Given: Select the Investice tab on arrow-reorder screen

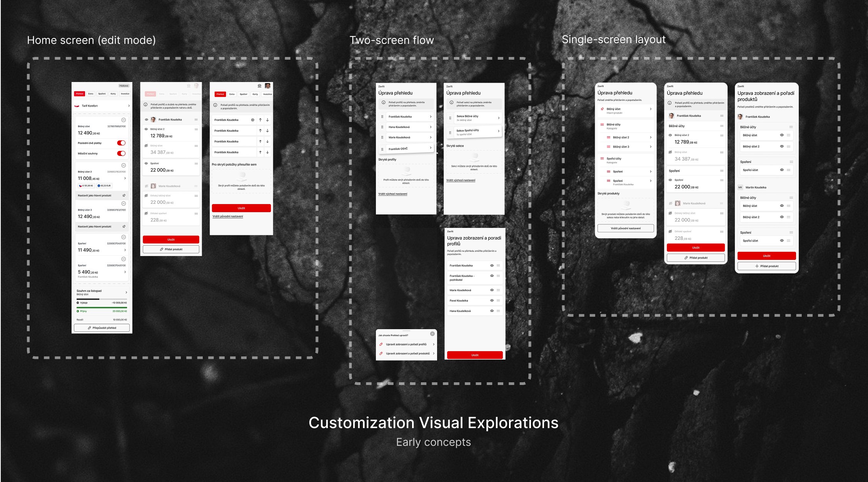Looking at the screenshot, I should [x=267, y=94].
